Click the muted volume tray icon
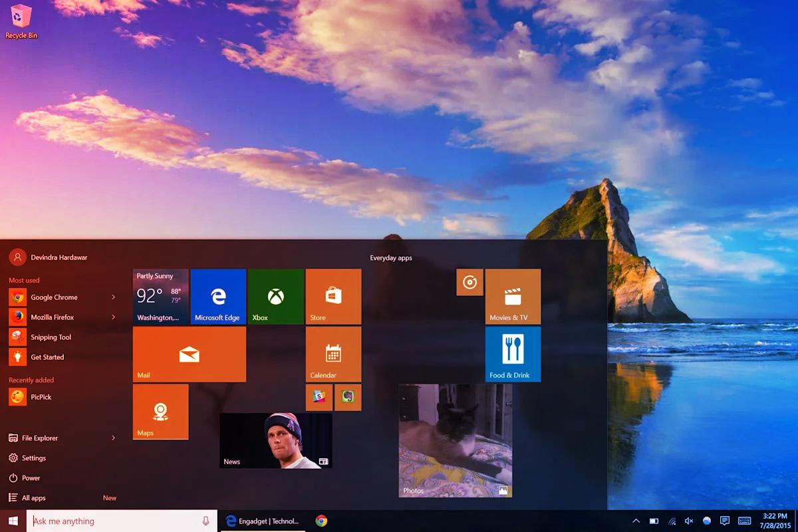Image resolution: width=798 pixels, height=532 pixels. point(689,521)
